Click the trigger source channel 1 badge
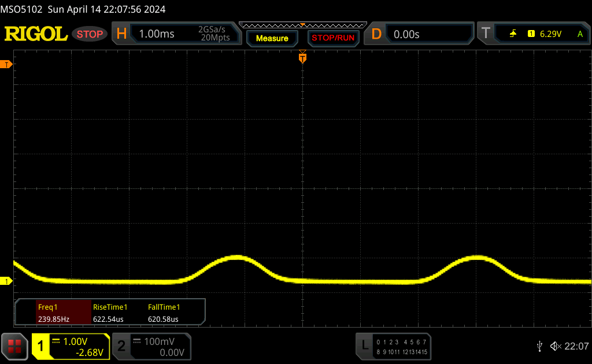Viewport: 592px width, 364px height. tap(531, 34)
